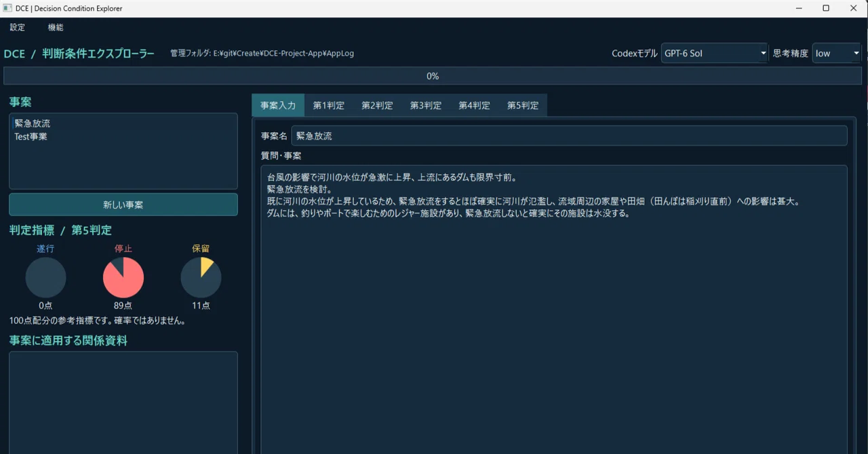Image resolution: width=868 pixels, height=454 pixels.
Task: Click the 0% progress bar
Action: click(x=433, y=76)
